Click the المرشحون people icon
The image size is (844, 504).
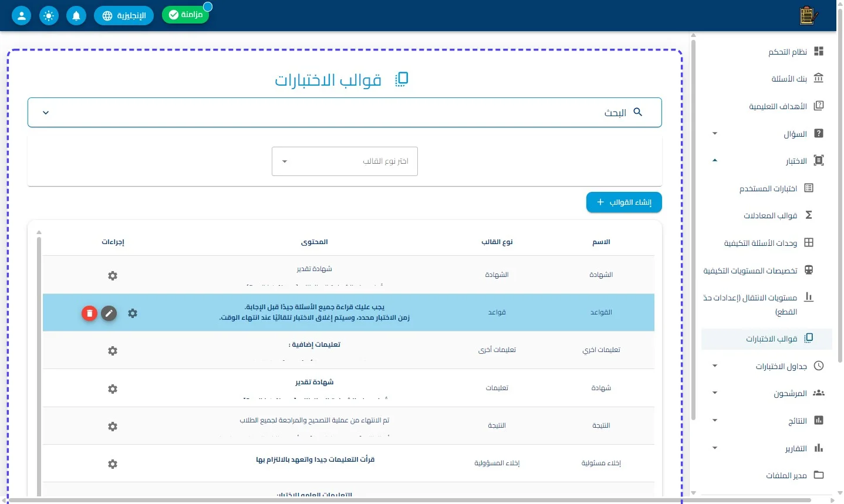pyautogui.click(x=819, y=393)
